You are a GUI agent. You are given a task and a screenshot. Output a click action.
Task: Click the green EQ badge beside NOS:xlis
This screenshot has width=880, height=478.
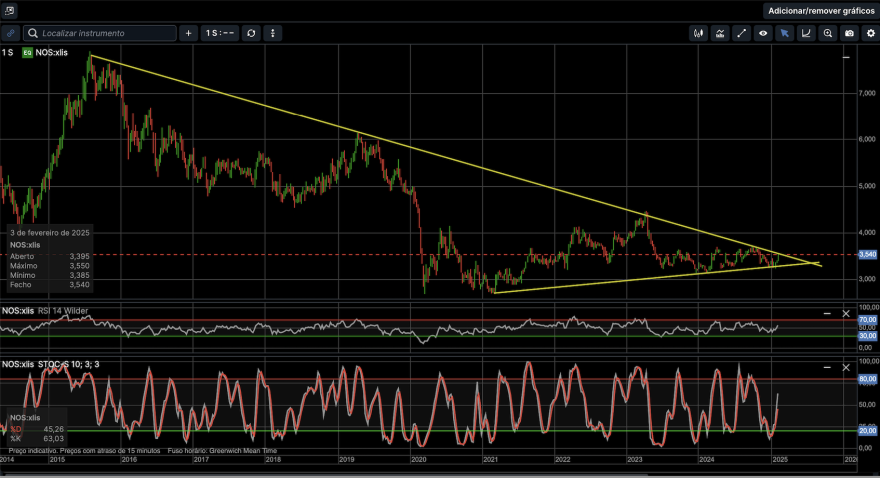(27, 52)
